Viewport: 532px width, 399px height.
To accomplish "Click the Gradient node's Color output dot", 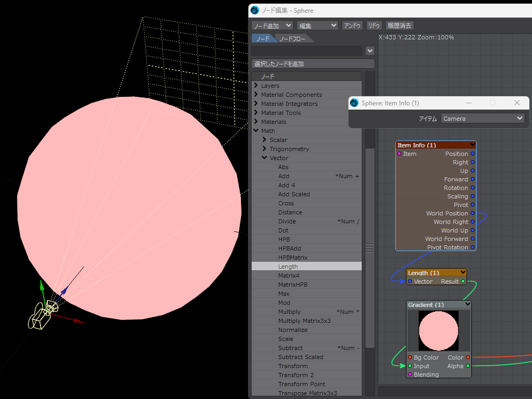I will click(x=468, y=358).
